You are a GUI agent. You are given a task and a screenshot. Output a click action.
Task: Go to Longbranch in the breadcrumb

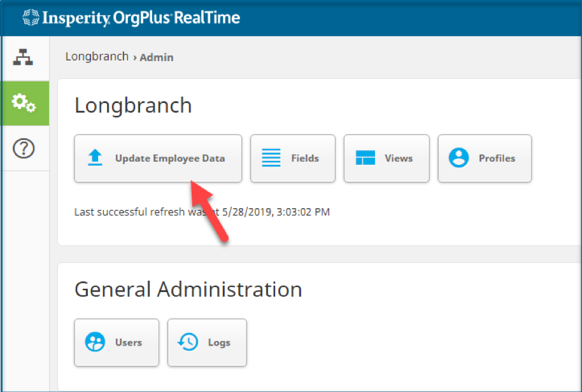(x=97, y=57)
